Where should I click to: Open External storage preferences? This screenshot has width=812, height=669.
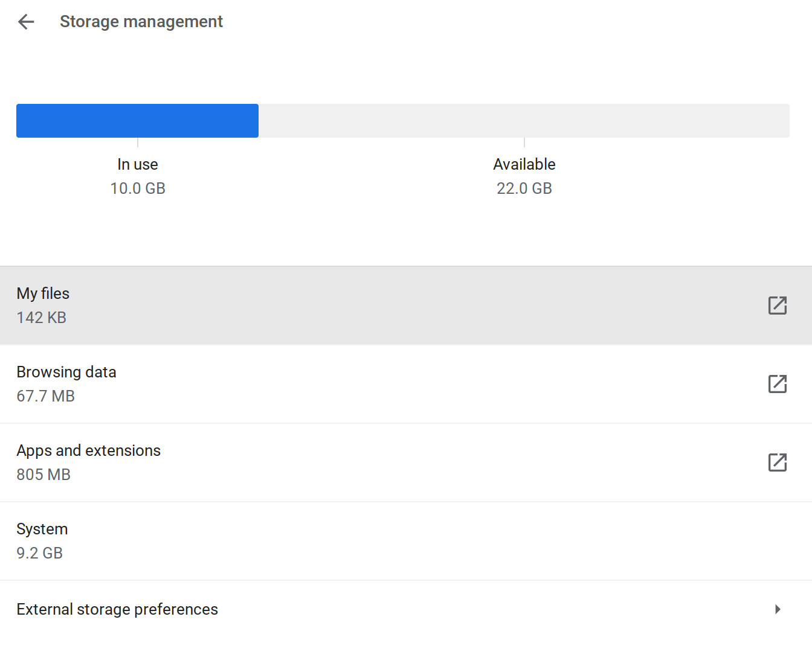tap(406, 609)
